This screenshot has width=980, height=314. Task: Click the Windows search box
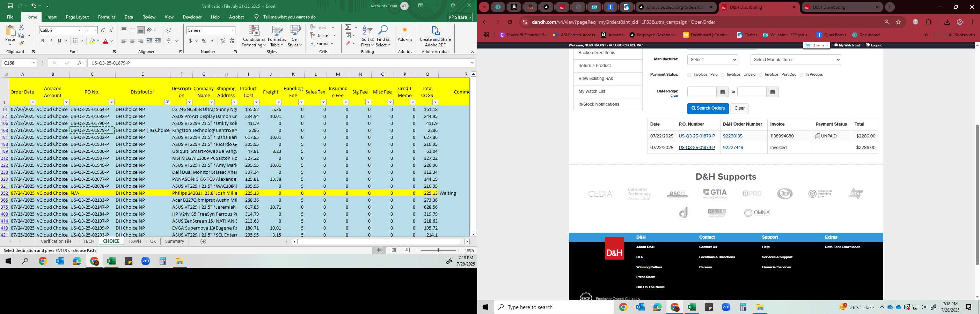(554, 307)
